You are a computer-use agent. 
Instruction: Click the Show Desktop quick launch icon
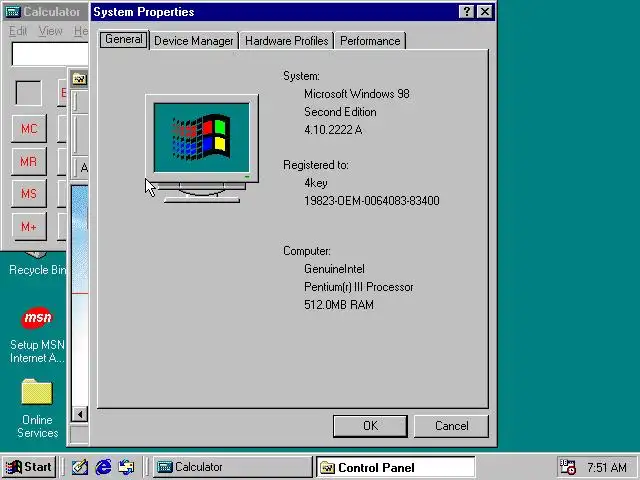tap(80, 467)
